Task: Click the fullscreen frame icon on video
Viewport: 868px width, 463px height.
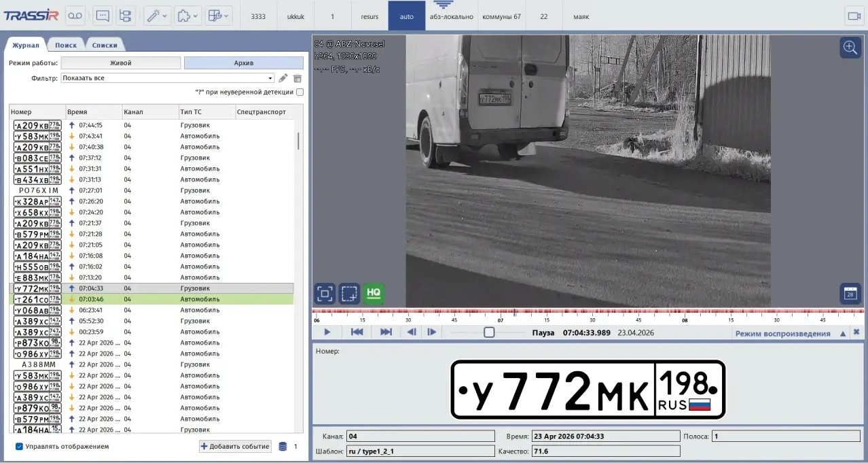Action: [x=325, y=293]
